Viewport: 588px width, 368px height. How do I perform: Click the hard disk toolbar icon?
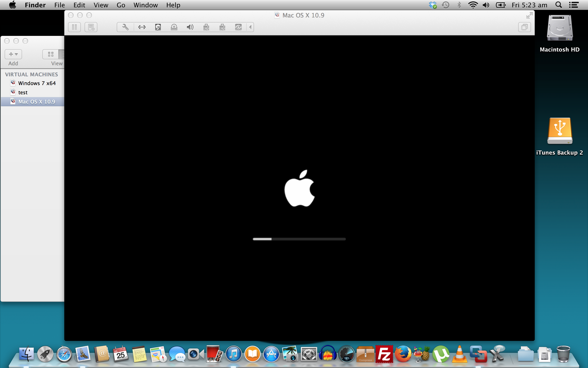tap(158, 27)
